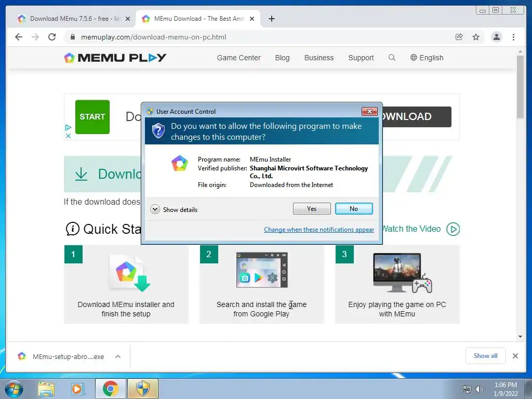Viewport: 532px width, 399px height.
Task: View site info via padlock icon
Action: coord(72,37)
